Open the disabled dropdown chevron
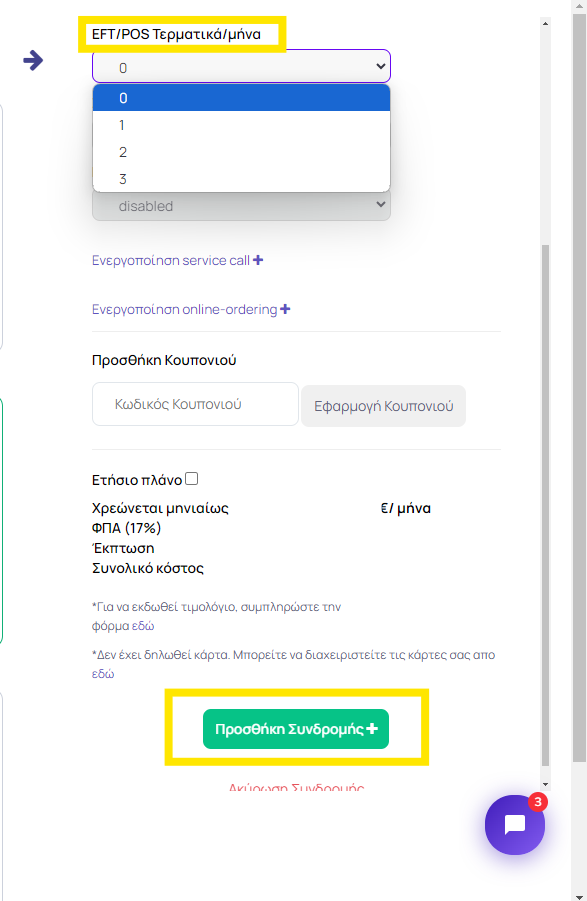The width and height of the screenshot is (587, 901). tap(380, 205)
